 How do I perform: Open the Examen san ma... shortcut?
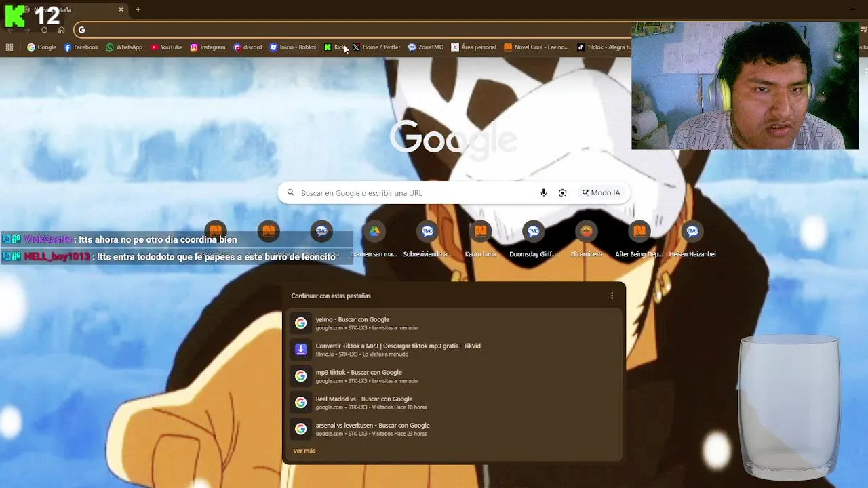pyautogui.click(x=374, y=239)
